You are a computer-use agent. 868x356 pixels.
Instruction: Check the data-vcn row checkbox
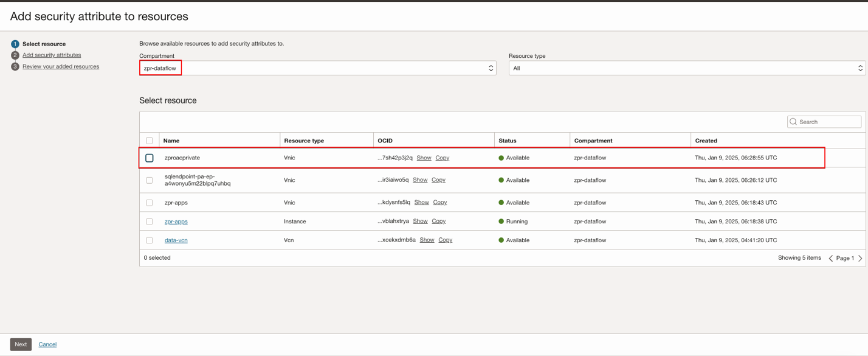coord(150,240)
